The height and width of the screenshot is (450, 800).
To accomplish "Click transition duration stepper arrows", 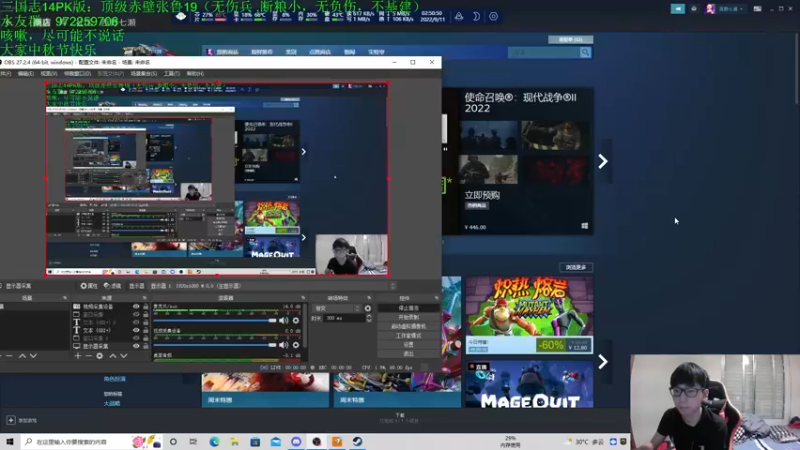I will pyautogui.click(x=369, y=318).
